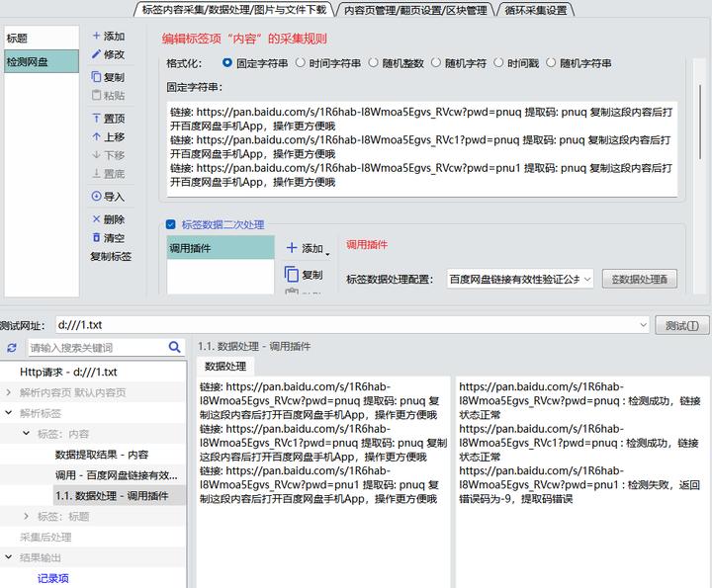Click the 上移 up arrow icon
The height and width of the screenshot is (588, 712).
[96, 136]
